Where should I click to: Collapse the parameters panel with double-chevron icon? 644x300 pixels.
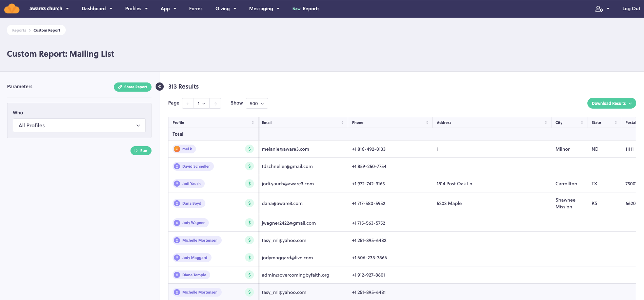tap(160, 87)
